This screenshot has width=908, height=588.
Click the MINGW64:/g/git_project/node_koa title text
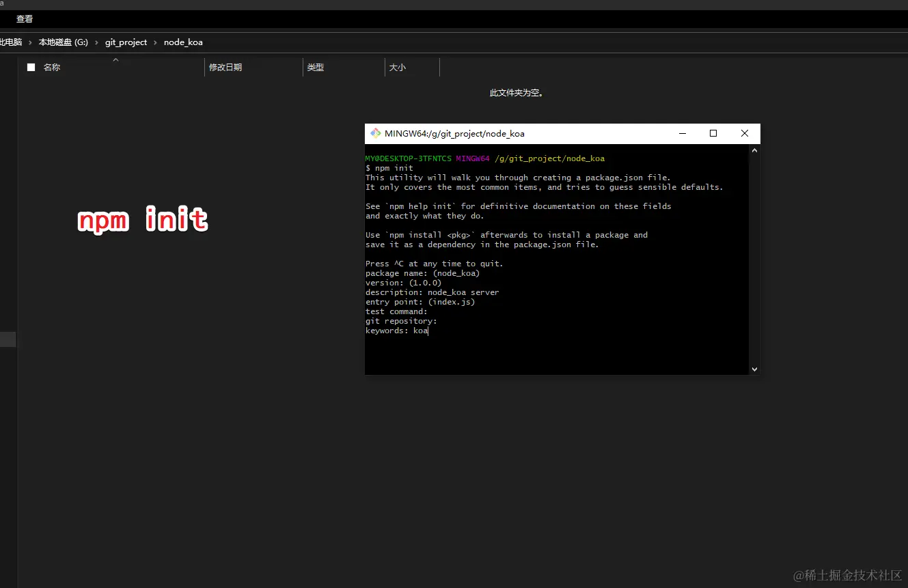click(x=454, y=134)
